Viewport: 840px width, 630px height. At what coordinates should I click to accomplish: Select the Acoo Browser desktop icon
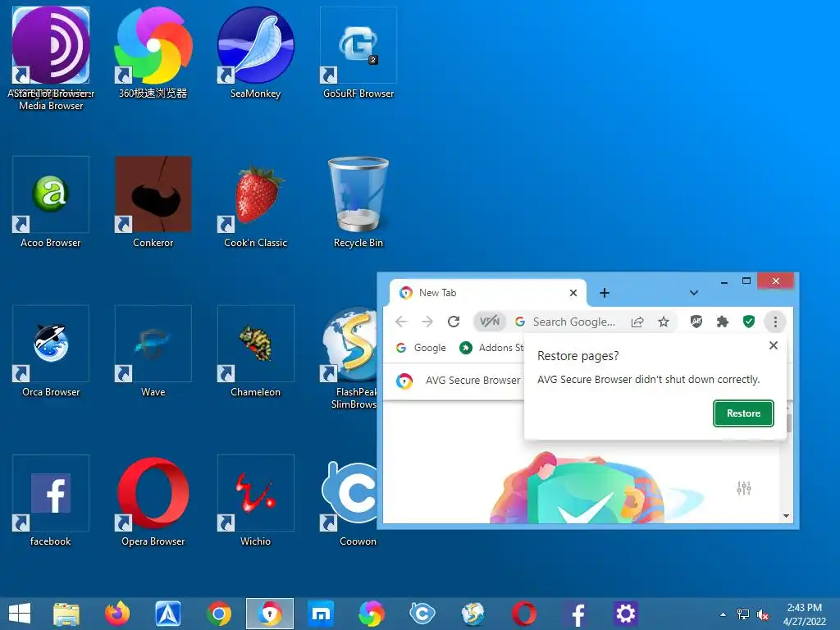pos(51,194)
